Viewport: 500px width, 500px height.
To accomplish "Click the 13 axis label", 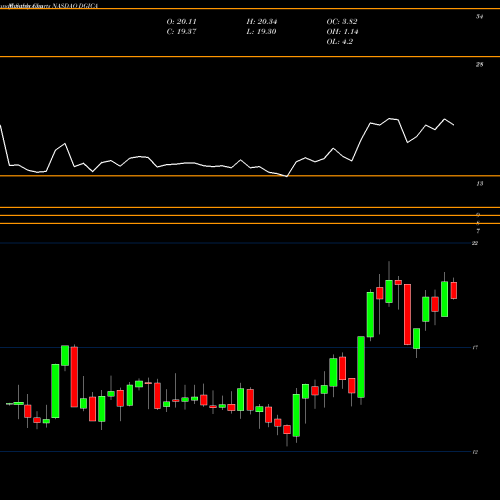I will (x=479, y=184).
